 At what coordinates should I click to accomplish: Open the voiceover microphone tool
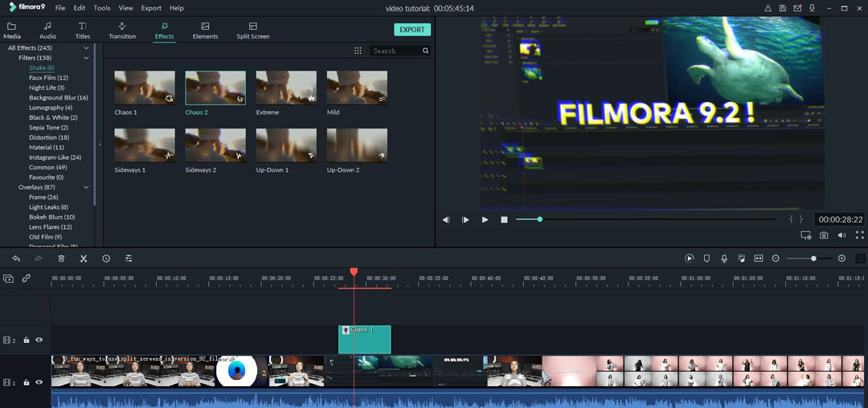pos(724,259)
